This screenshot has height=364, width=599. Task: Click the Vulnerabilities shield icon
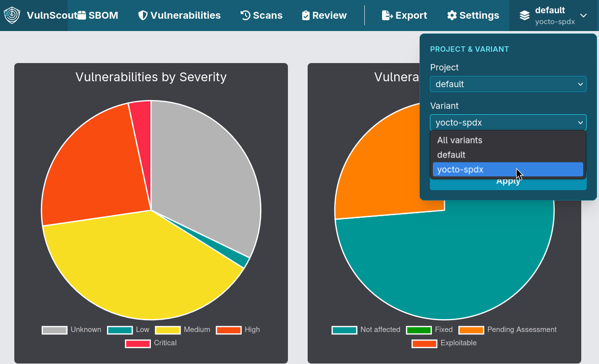click(x=143, y=15)
